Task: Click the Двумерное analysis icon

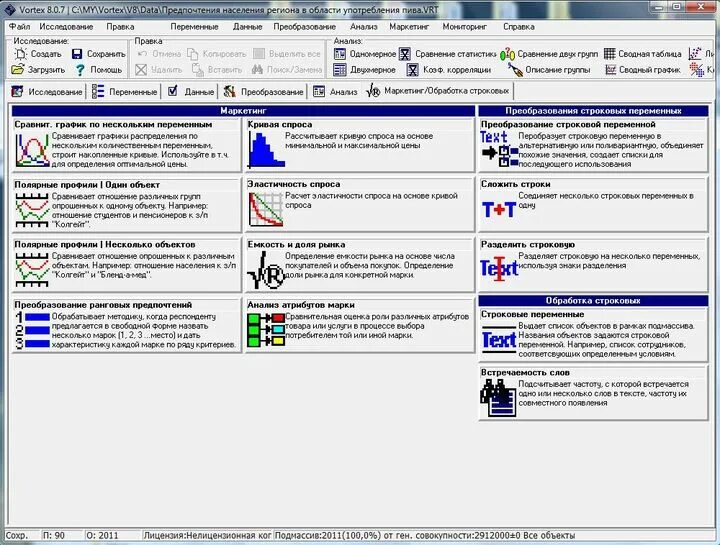Action: point(340,70)
